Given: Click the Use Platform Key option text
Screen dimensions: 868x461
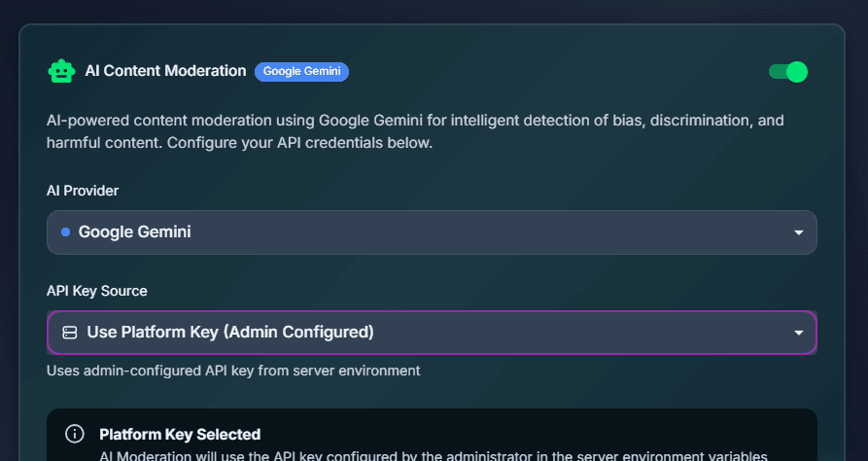Looking at the screenshot, I should [230, 333].
